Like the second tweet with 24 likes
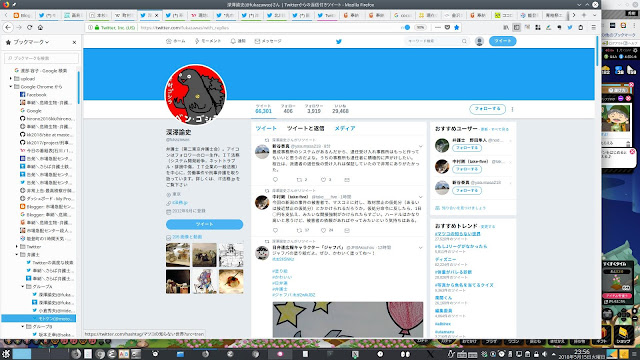Viewport: 640px width, 360px height. coord(323,230)
